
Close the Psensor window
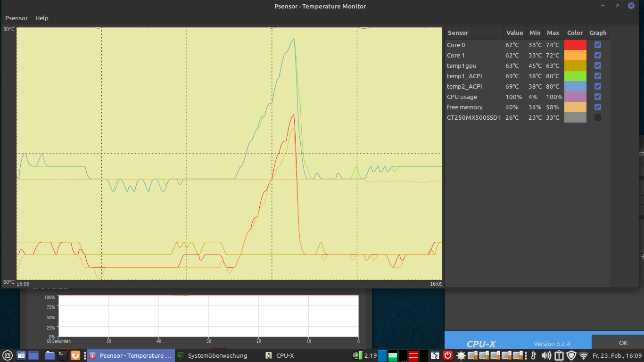631,6
